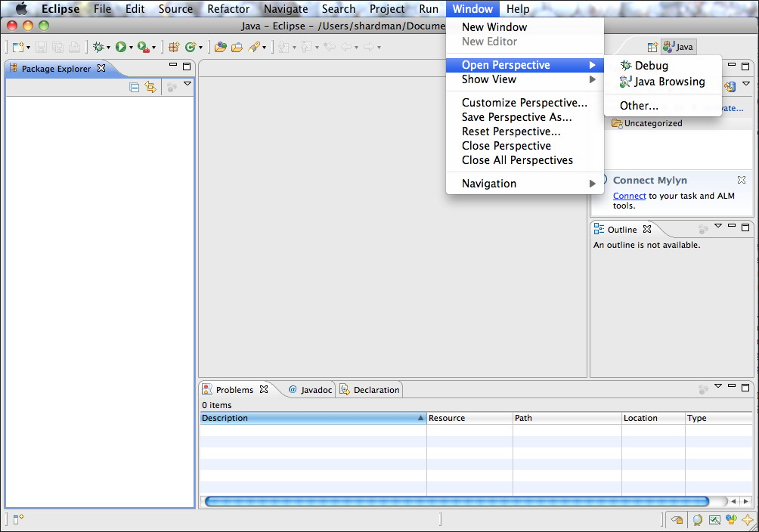
Task: Click the globe icon in bottom trim
Action: coord(697,520)
